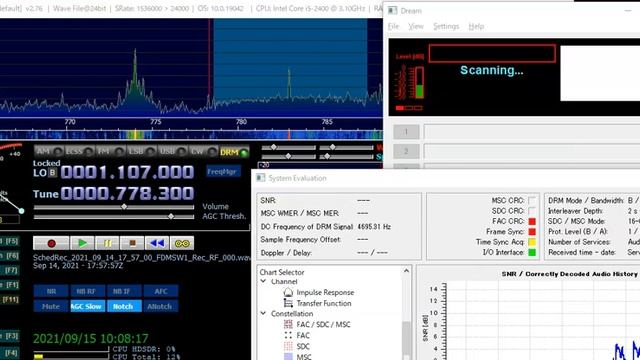Select service button 1 in Dream
This screenshot has height=360, width=640.
(406, 132)
